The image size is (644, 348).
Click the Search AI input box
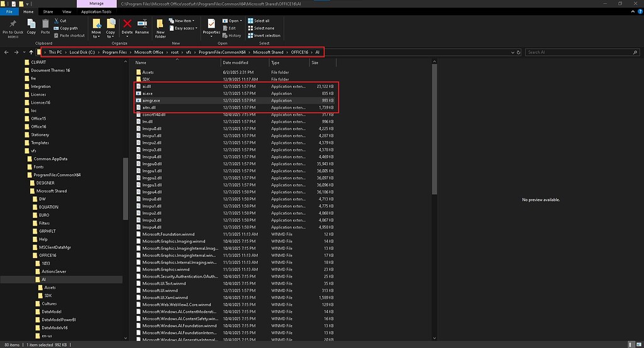point(579,52)
